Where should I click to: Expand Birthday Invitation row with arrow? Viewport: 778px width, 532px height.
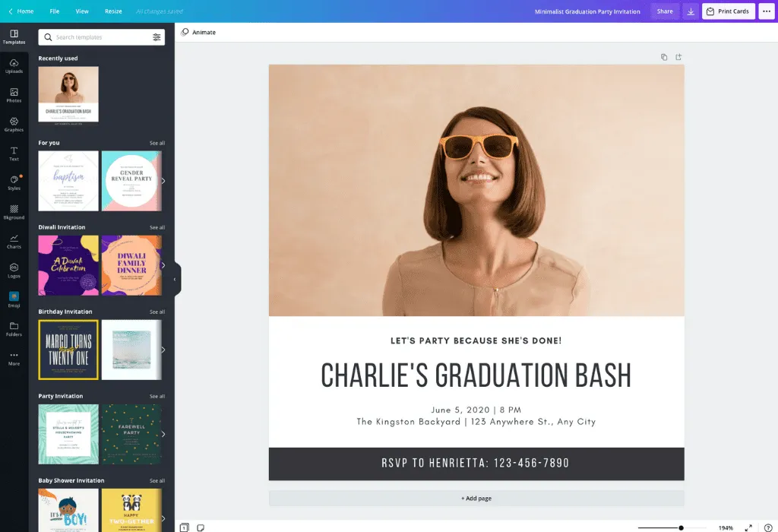163,350
